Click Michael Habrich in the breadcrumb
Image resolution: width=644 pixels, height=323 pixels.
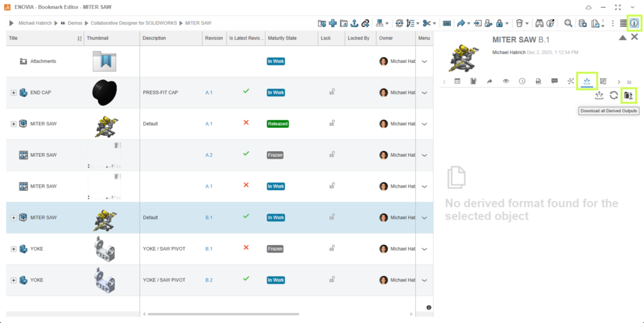click(35, 23)
